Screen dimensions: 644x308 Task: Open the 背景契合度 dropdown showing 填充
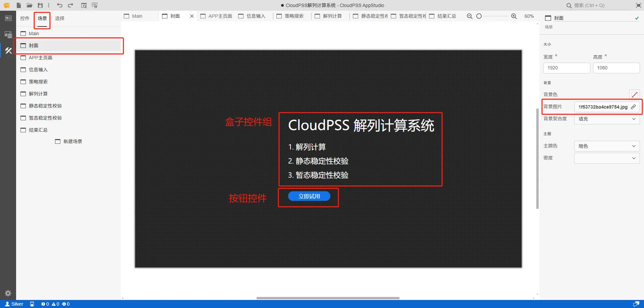pos(607,119)
